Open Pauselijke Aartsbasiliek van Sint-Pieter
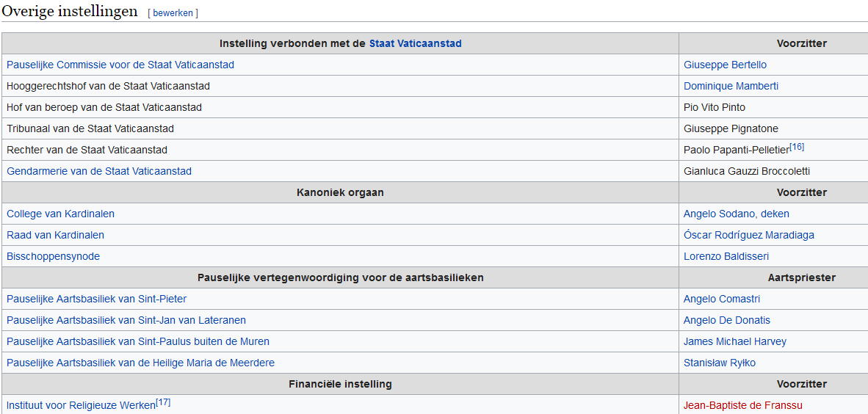This screenshot has width=868, height=414. 96,299
